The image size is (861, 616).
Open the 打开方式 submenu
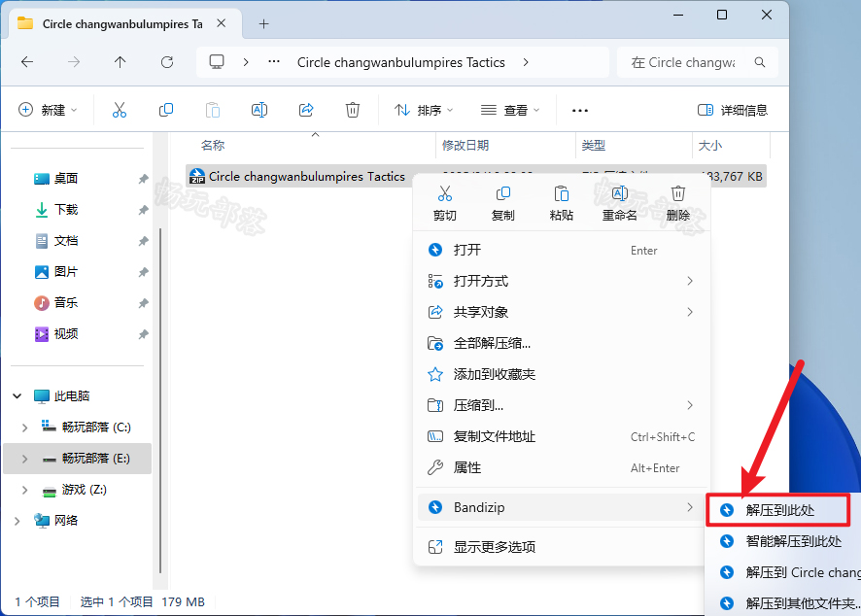coord(562,281)
